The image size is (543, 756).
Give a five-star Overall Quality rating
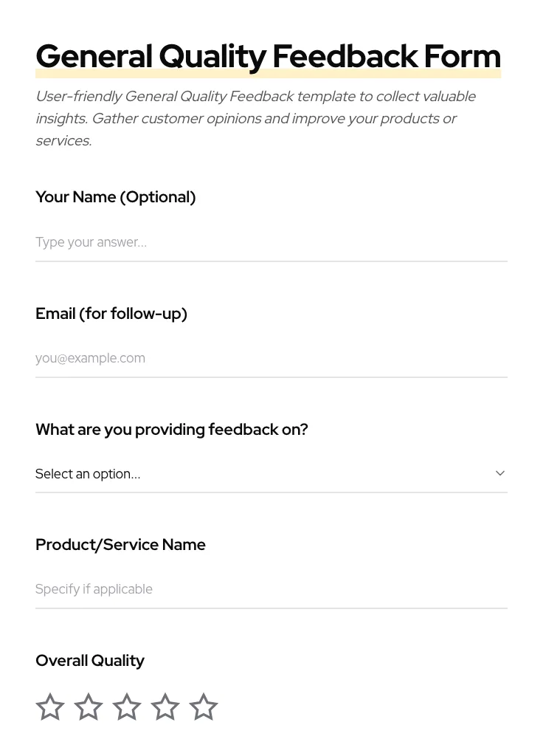[204, 707]
